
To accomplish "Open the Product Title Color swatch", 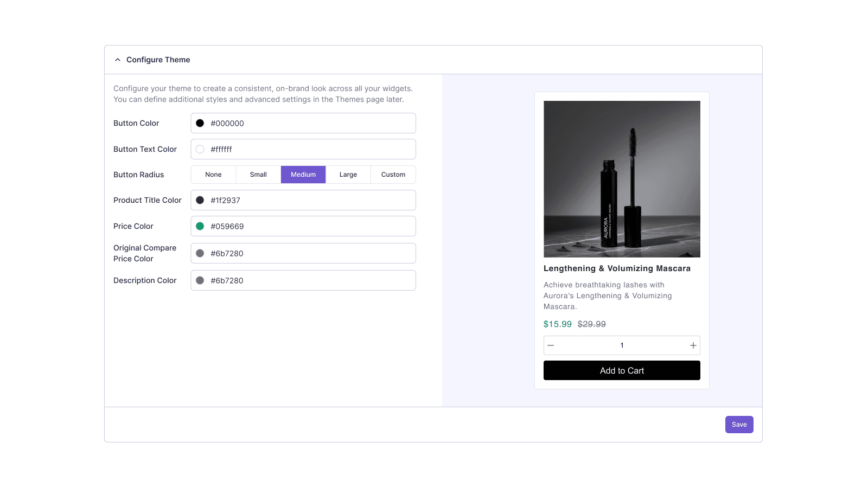I will coord(200,200).
